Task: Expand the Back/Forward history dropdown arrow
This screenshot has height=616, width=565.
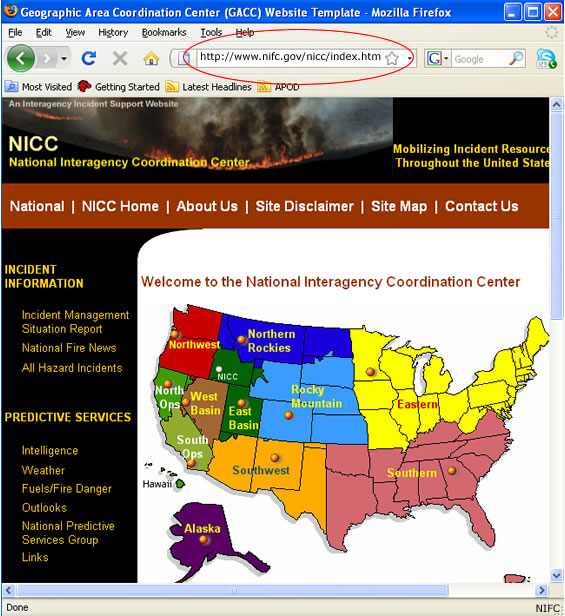Action: (64, 59)
